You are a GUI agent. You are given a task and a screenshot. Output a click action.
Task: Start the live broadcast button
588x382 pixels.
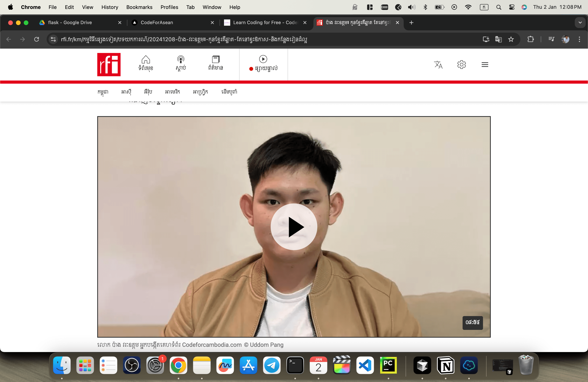click(263, 63)
